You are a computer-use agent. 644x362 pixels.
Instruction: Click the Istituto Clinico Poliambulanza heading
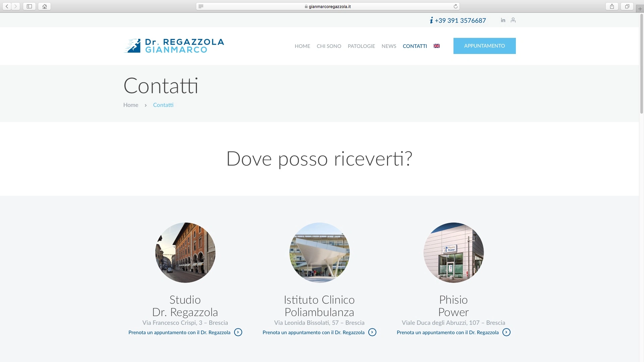point(319,306)
